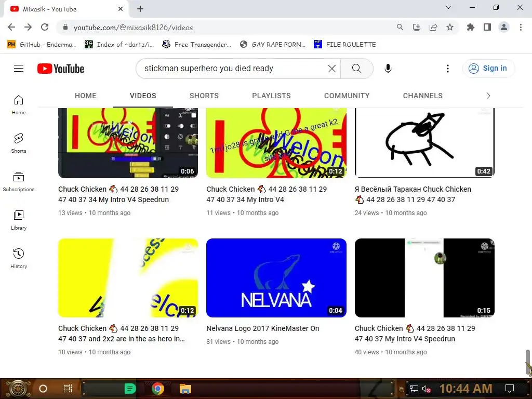Open the PLAYLISTS channel tab
The height and width of the screenshot is (399, 532).
[x=271, y=96]
